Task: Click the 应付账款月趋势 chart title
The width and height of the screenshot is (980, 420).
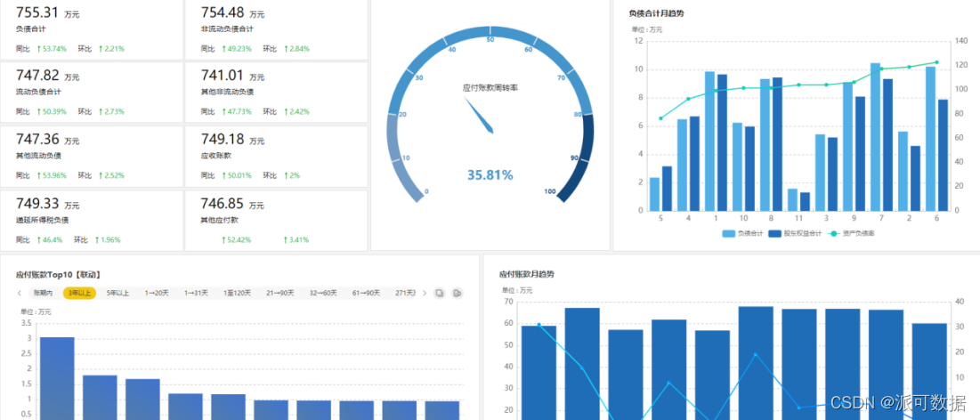Action: (527, 274)
